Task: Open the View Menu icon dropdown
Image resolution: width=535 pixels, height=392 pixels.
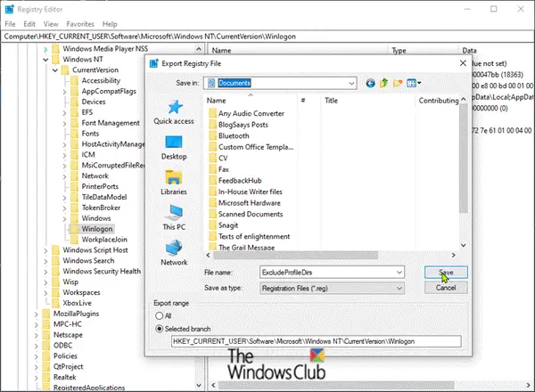Action: click(414, 83)
